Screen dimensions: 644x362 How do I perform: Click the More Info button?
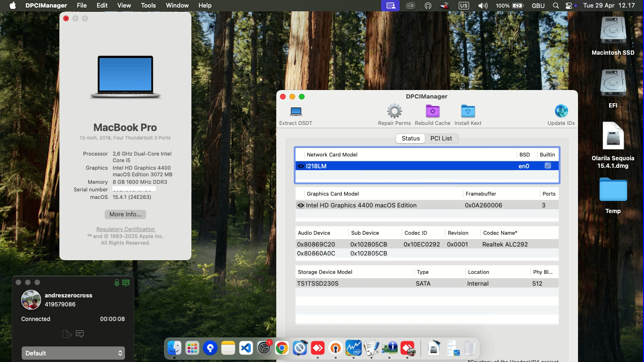pyautogui.click(x=125, y=214)
